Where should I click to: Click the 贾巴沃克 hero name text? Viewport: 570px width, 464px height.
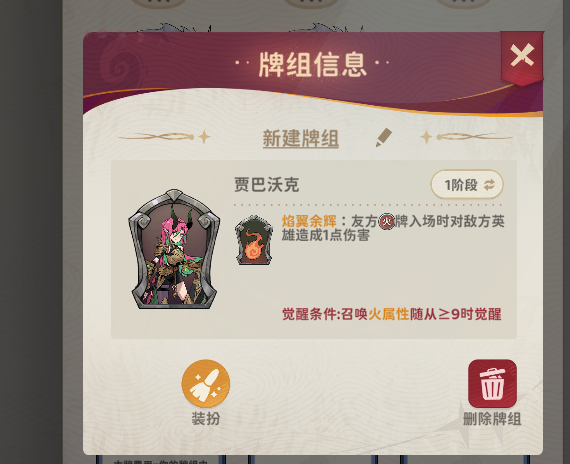[x=266, y=185]
